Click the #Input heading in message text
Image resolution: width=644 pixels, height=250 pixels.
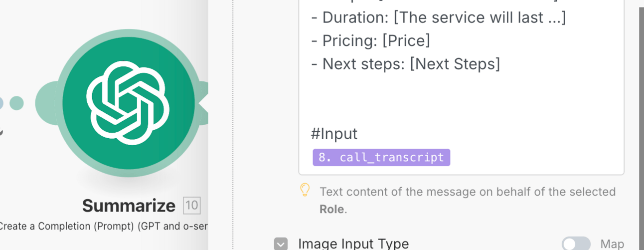(x=334, y=133)
